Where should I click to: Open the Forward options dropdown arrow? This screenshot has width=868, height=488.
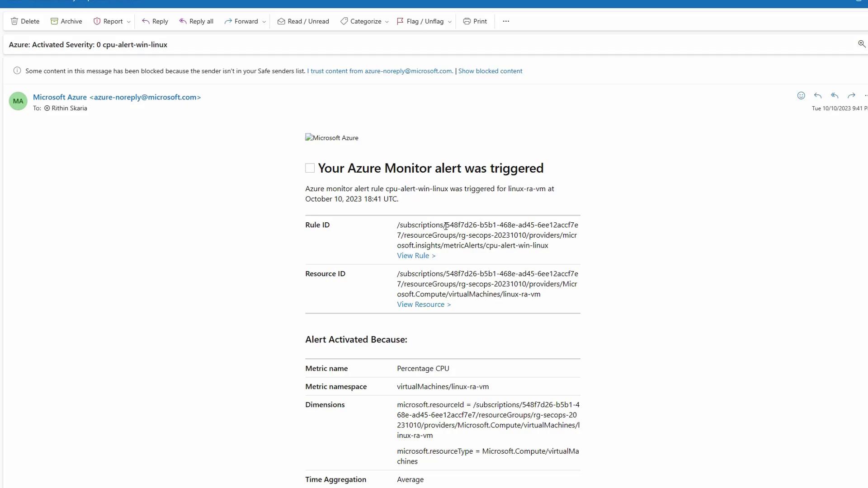click(x=264, y=22)
